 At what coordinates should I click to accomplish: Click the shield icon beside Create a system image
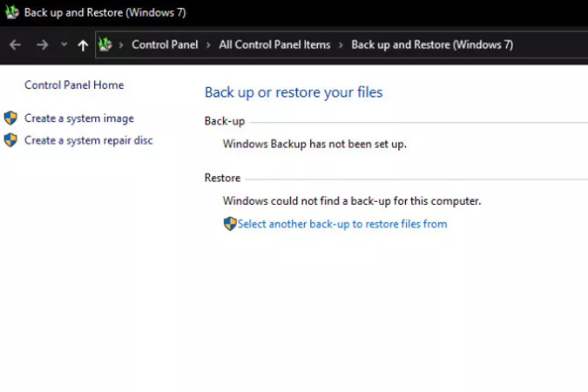[x=10, y=118]
